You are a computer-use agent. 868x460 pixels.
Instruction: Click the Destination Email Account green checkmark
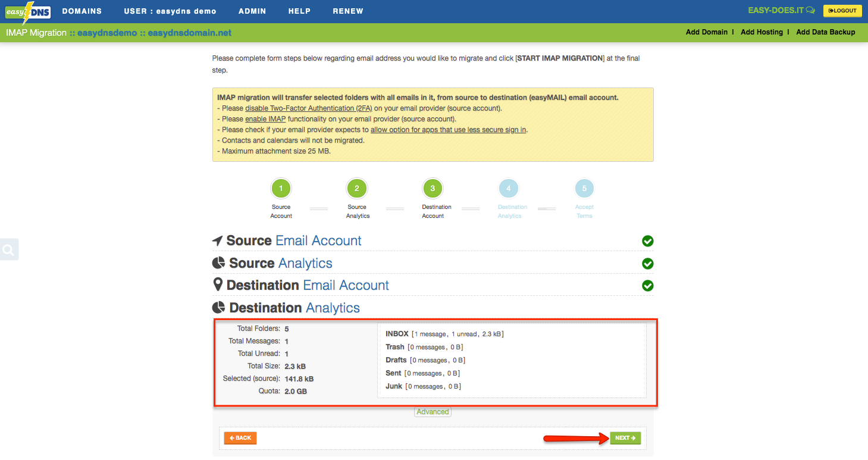coord(648,286)
